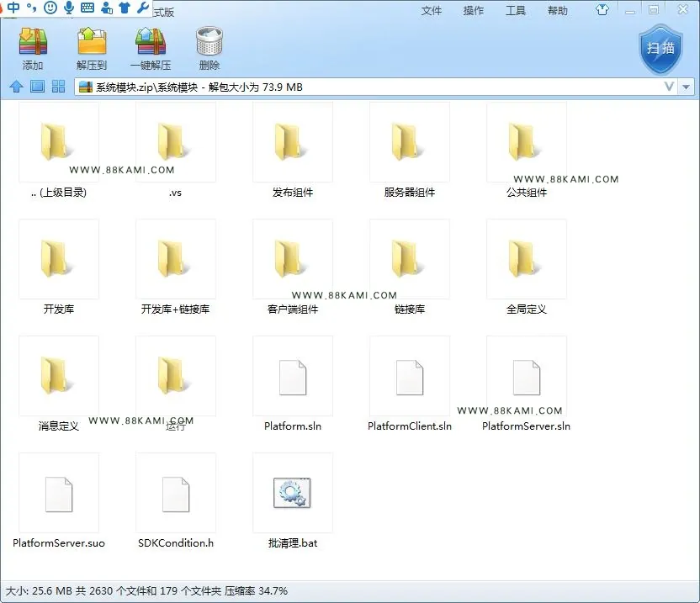Image resolution: width=700 pixels, height=603 pixels.
Task: Click the 删除 trash can icon
Action: (209, 41)
